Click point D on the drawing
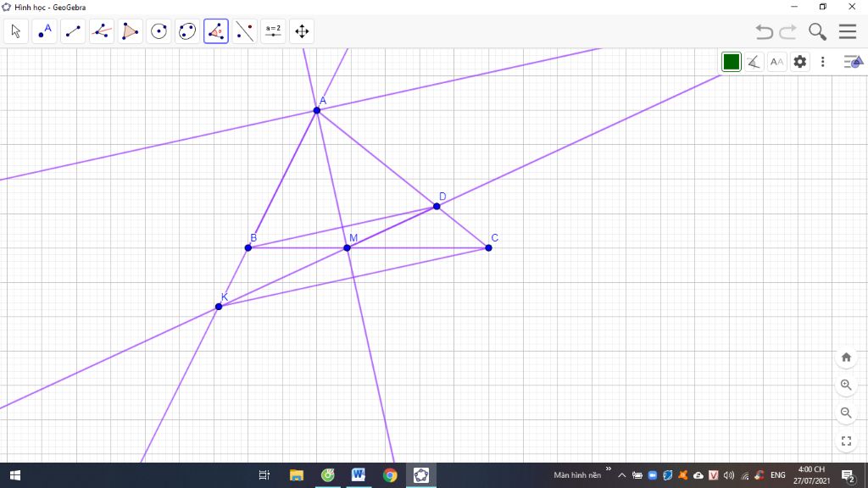Image resolution: width=868 pixels, height=488 pixels. pyautogui.click(x=437, y=207)
